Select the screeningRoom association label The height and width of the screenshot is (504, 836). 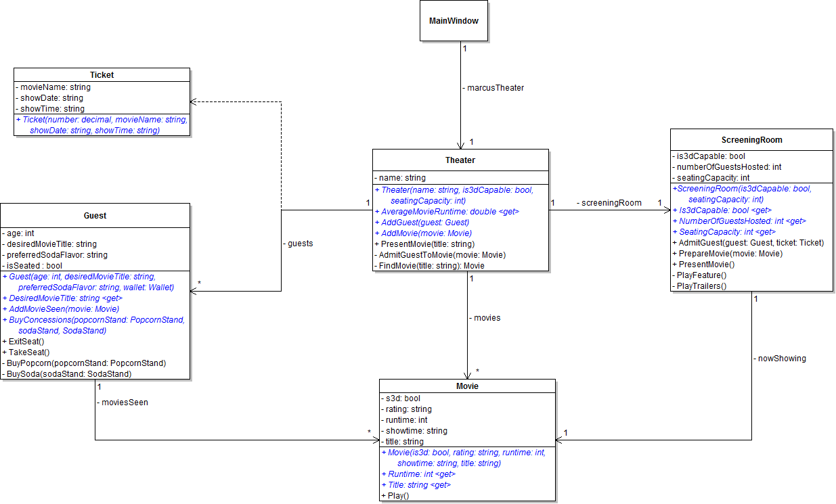coord(609,203)
